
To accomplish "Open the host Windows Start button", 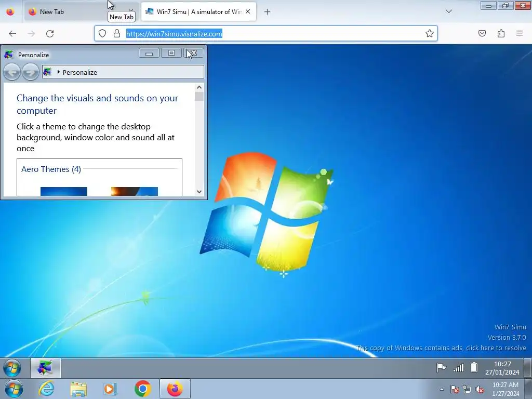I will pyautogui.click(x=14, y=389).
